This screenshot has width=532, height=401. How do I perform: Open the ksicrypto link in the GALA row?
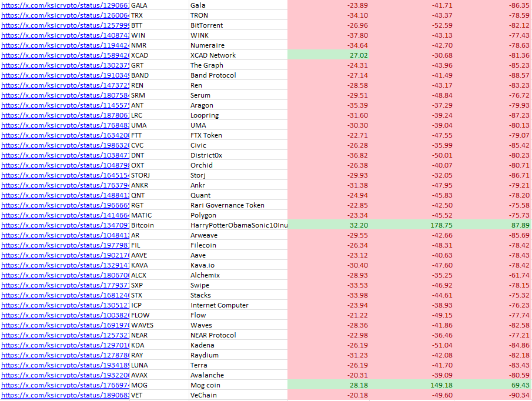pos(65,5)
